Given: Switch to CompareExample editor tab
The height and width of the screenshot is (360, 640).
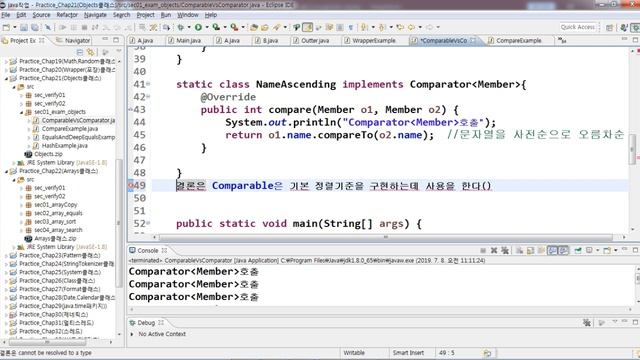Looking at the screenshot, I should [x=515, y=40].
